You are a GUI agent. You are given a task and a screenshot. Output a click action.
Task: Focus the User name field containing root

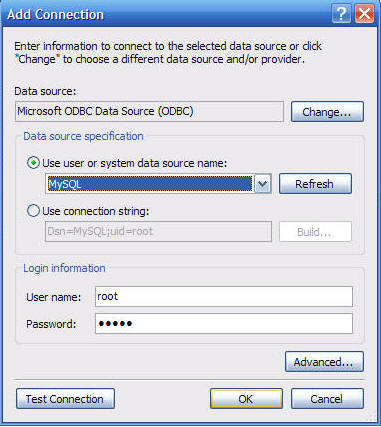click(x=224, y=297)
